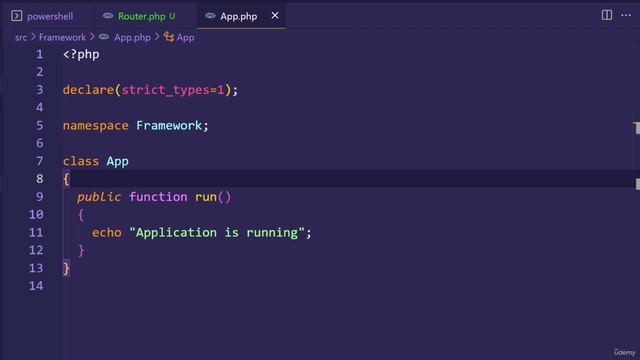Click 'Framework;' on line 5
Viewport: 640px width, 360px height.
tap(172, 125)
